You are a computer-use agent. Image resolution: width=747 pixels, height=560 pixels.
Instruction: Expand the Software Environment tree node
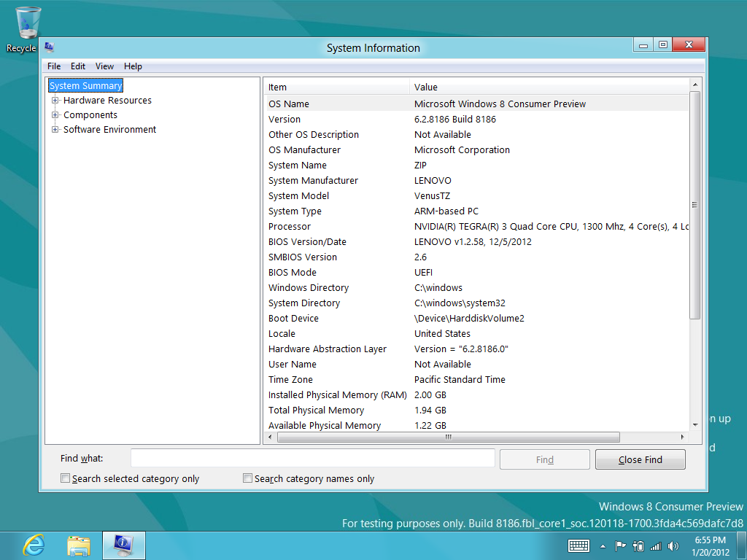[x=55, y=130]
